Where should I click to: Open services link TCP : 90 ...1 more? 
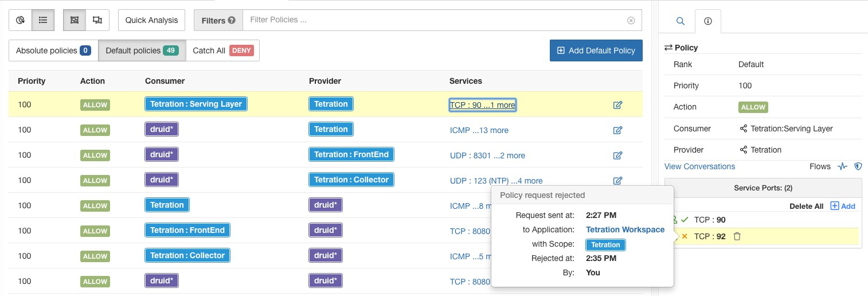483,105
